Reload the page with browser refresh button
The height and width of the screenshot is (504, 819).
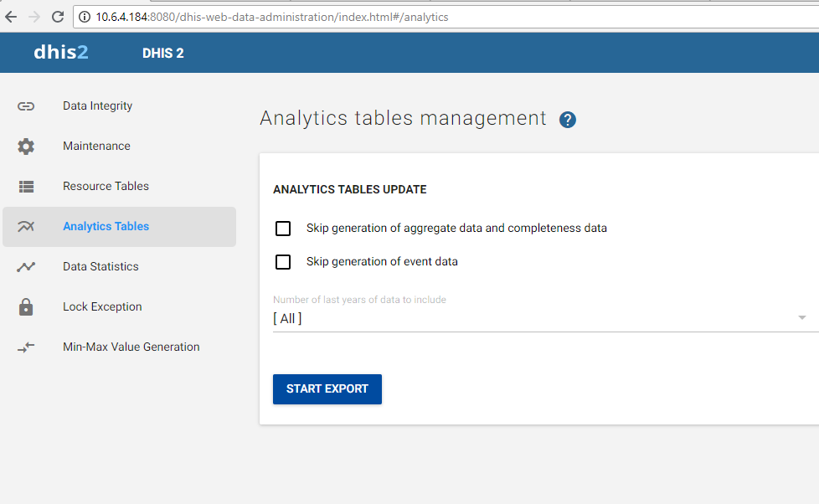(x=58, y=17)
